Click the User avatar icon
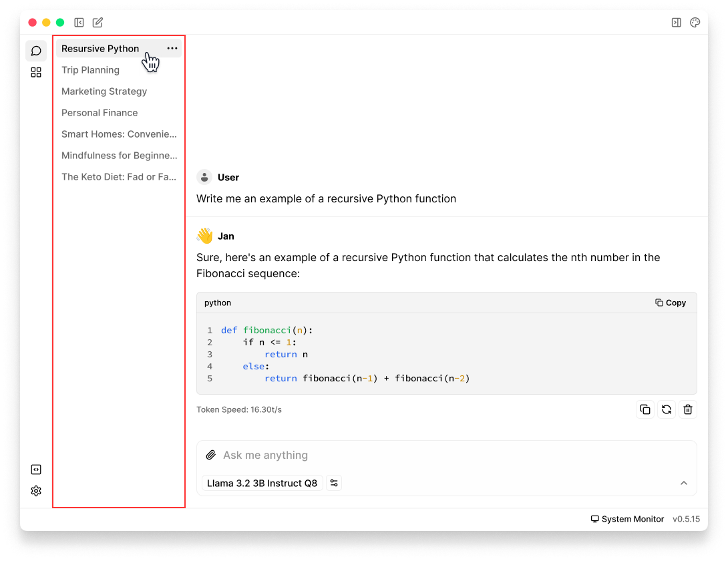728x561 pixels. 204,178
